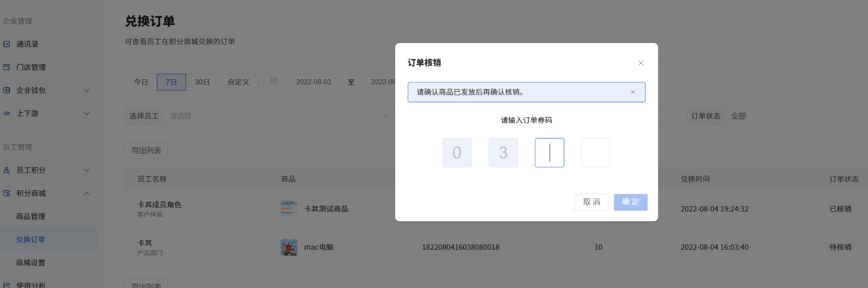Click the 卡其成员角色 employee name

click(x=159, y=205)
